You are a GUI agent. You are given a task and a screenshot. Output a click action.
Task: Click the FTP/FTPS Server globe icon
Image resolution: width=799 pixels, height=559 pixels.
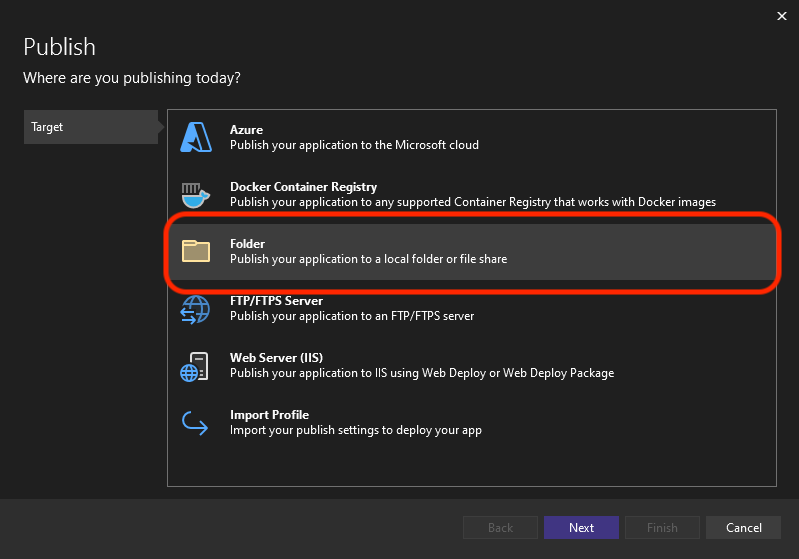pos(196,308)
